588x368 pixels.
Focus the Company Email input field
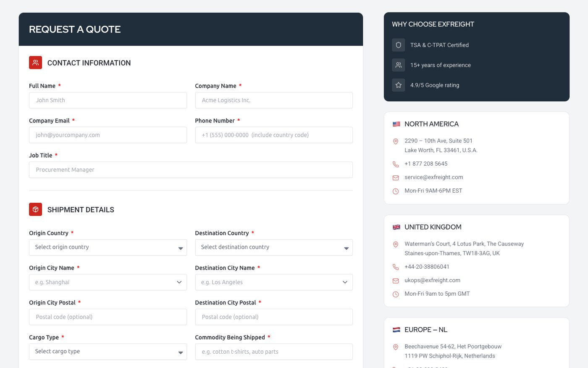pyautogui.click(x=108, y=135)
